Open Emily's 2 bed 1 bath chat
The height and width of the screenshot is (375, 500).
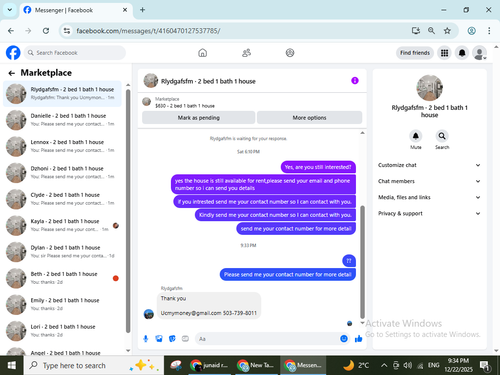click(x=62, y=304)
